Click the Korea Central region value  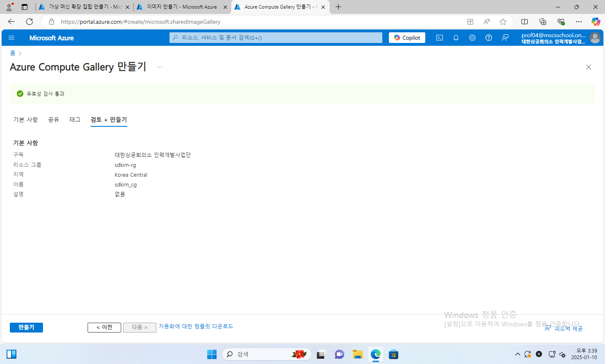pyautogui.click(x=131, y=175)
